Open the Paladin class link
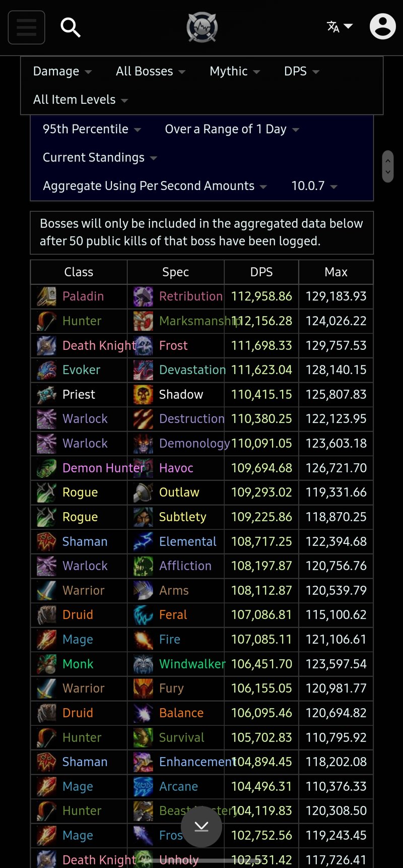The height and width of the screenshot is (868, 403). coord(83,296)
